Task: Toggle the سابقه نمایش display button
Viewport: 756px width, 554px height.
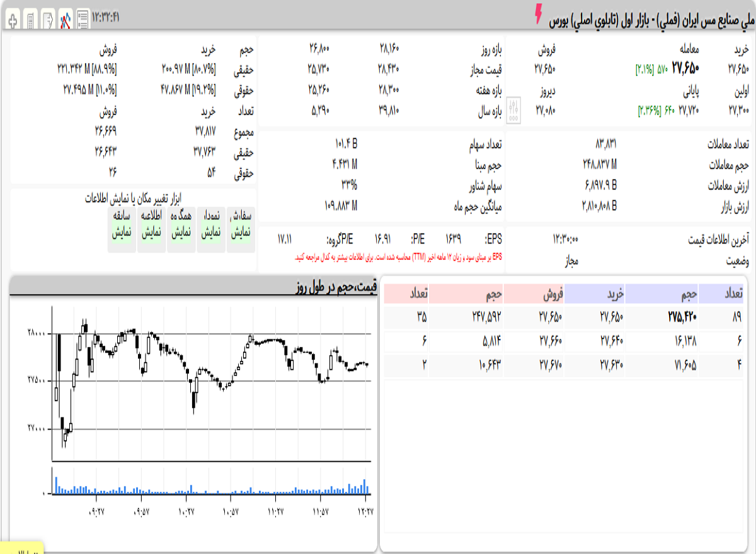Action: [122, 229]
